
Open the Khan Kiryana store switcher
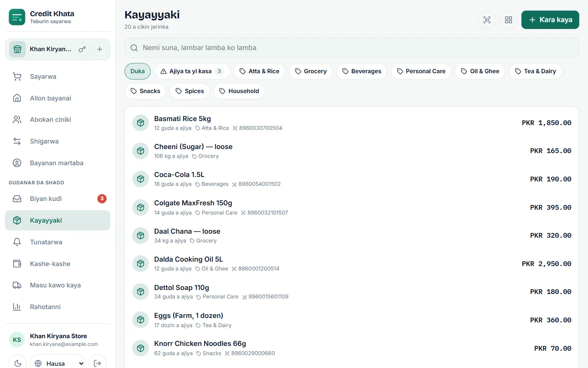click(41, 49)
